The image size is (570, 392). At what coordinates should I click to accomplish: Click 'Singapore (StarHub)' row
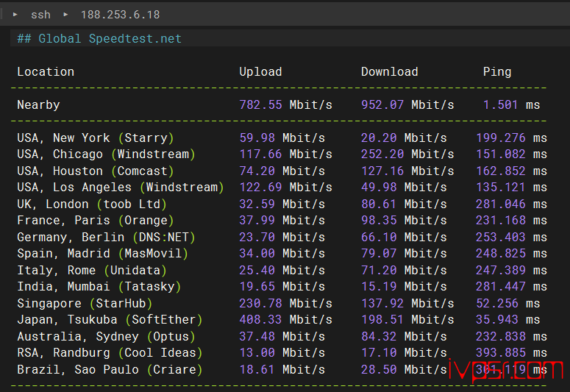click(x=85, y=303)
